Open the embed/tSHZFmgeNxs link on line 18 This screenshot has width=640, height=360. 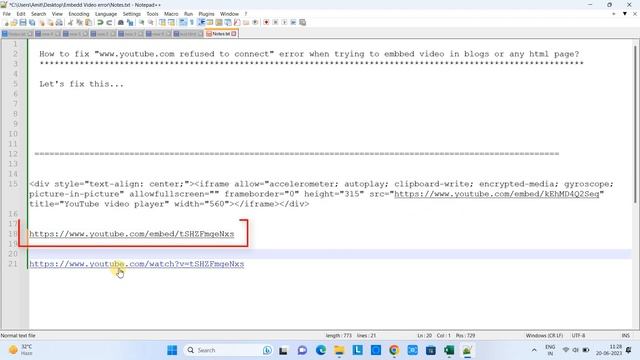click(x=131, y=234)
